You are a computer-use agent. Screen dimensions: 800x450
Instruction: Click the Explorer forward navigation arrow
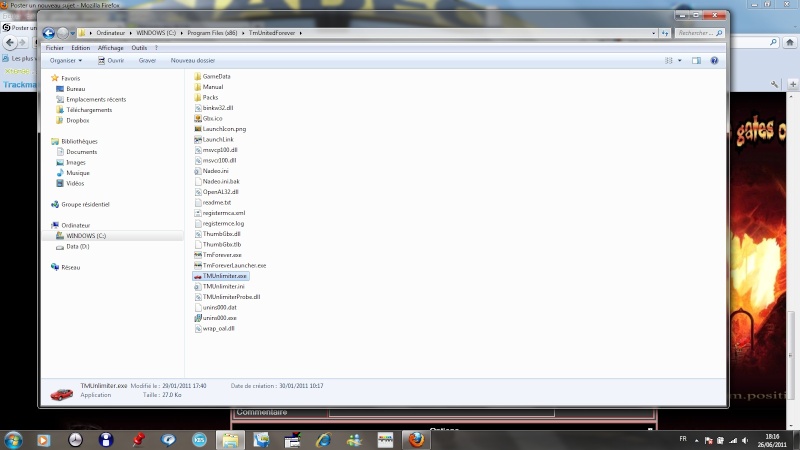click(62, 33)
